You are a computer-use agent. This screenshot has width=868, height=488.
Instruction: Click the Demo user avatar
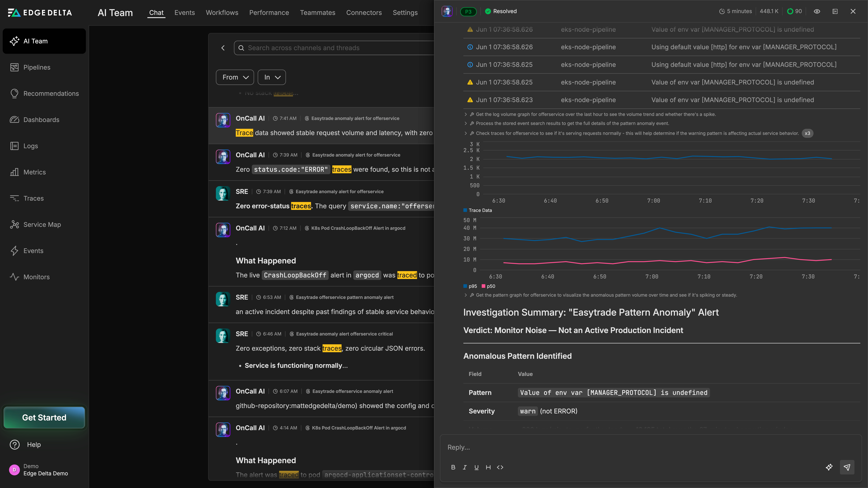coord(14,470)
